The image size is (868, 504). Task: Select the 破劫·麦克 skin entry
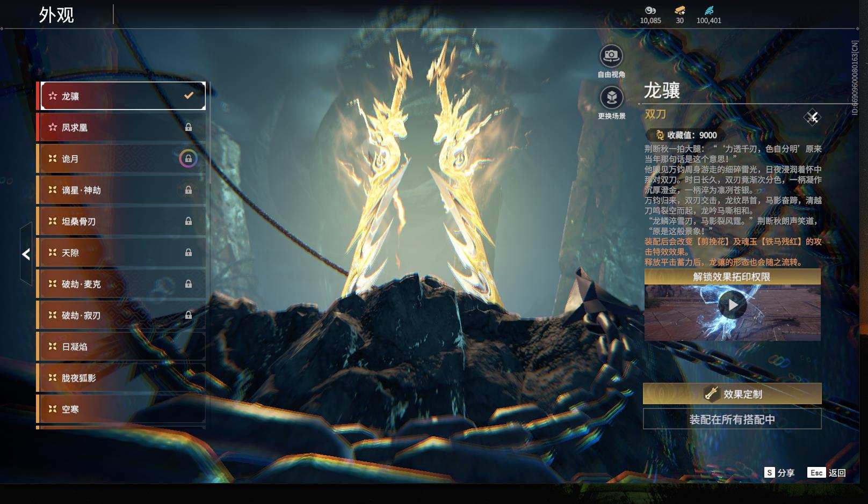[x=122, y=284]
